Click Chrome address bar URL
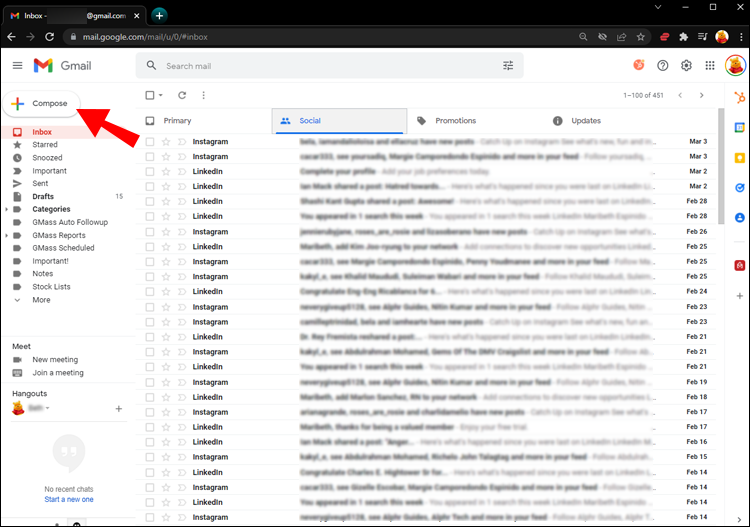750x527 pixels. 145,37
